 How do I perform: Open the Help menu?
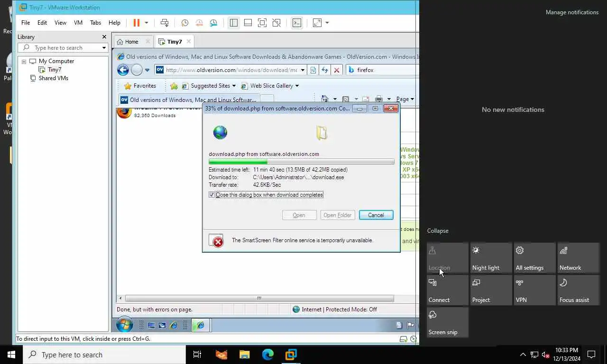tap(114, 23)
